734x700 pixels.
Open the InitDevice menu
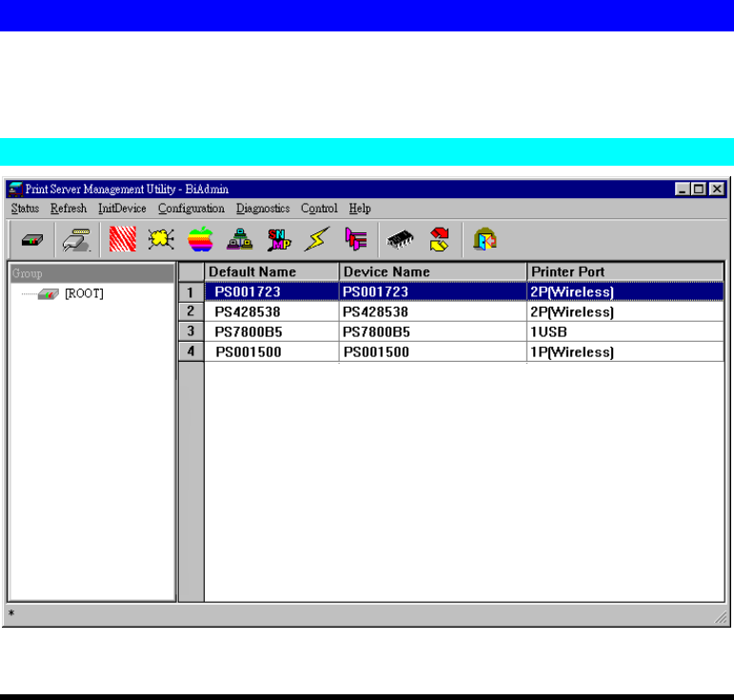click(x=122, y=209)
